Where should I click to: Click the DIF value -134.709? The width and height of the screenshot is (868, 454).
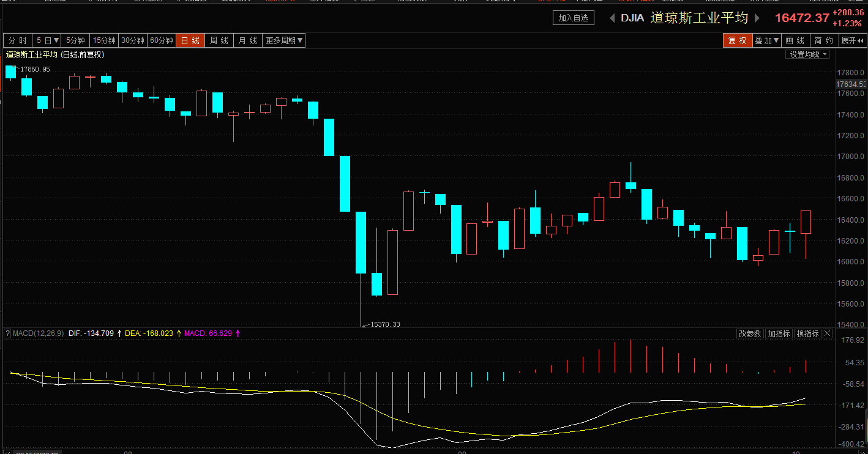(100, 333)
